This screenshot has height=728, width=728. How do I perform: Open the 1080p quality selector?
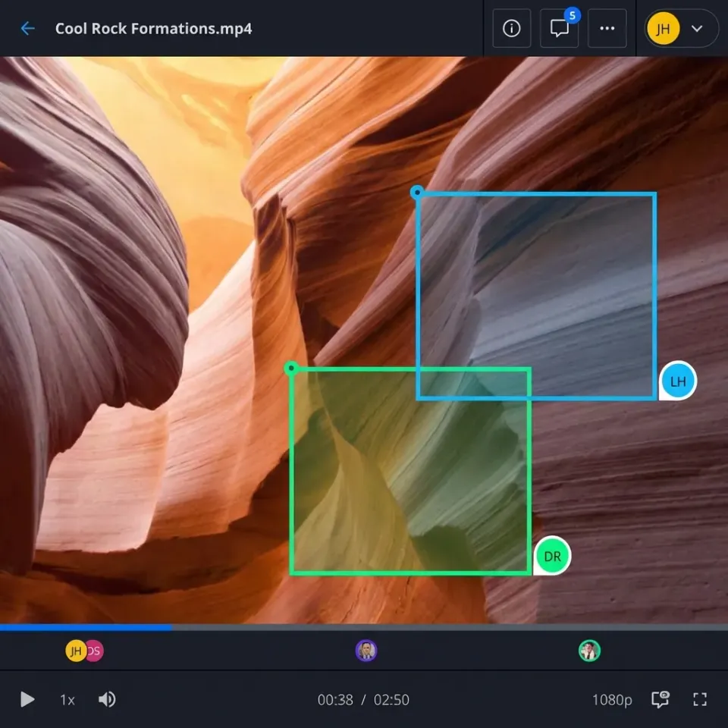point(611,699)
